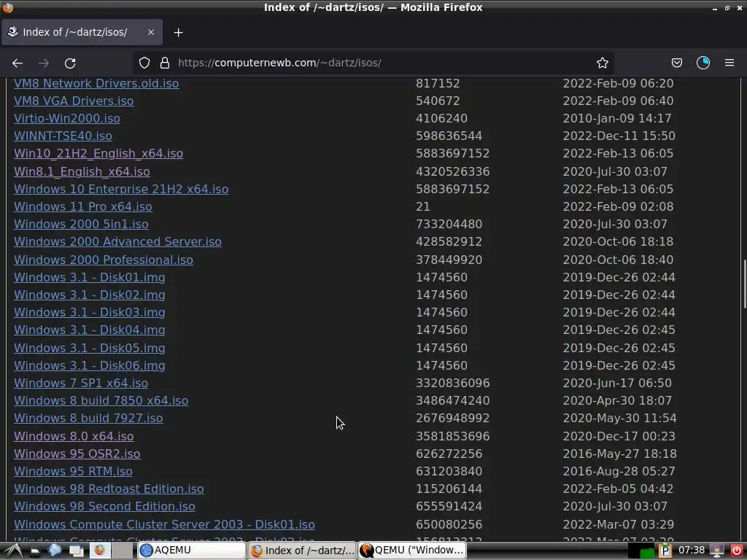Open Windows 3.1 - Disk06.img
The image size is (747, 560).
(x=90, y=366)
